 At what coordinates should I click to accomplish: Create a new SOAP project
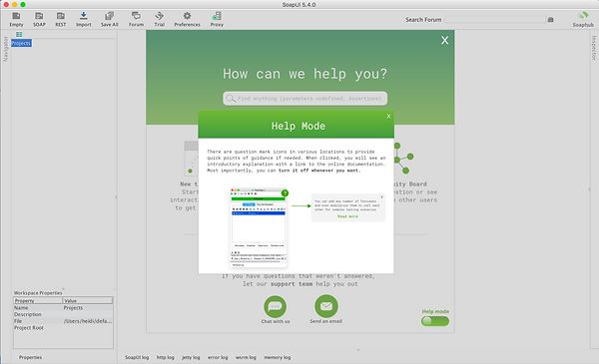coord(39,19)
